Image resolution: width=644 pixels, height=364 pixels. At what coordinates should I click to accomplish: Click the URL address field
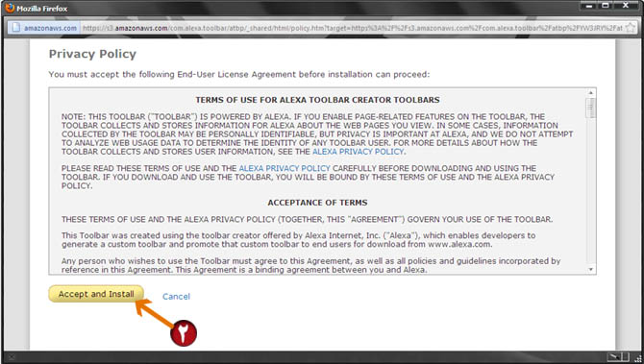click(353, 28)
